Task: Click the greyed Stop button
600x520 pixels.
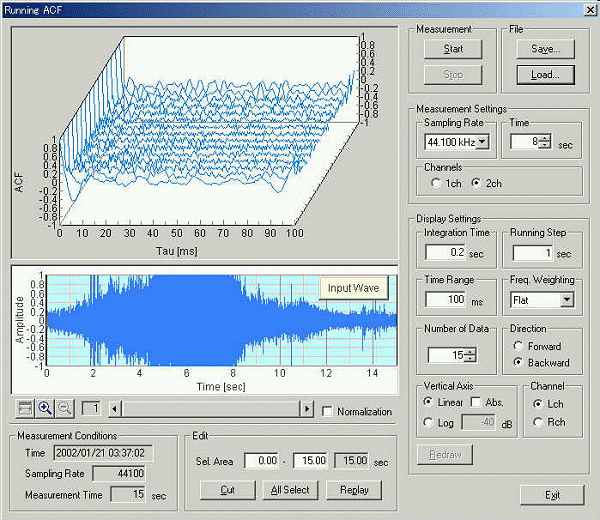Action: (453, 74)
